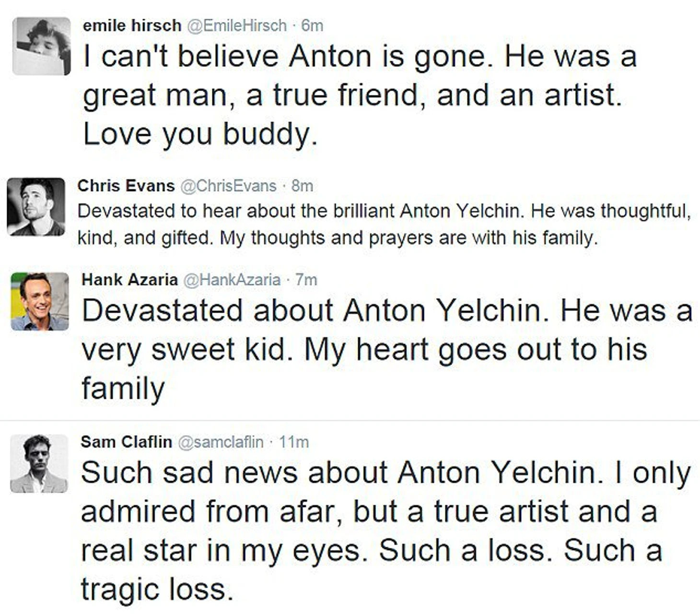Open Hank Azaria's avatar photo

coord(40,301)
